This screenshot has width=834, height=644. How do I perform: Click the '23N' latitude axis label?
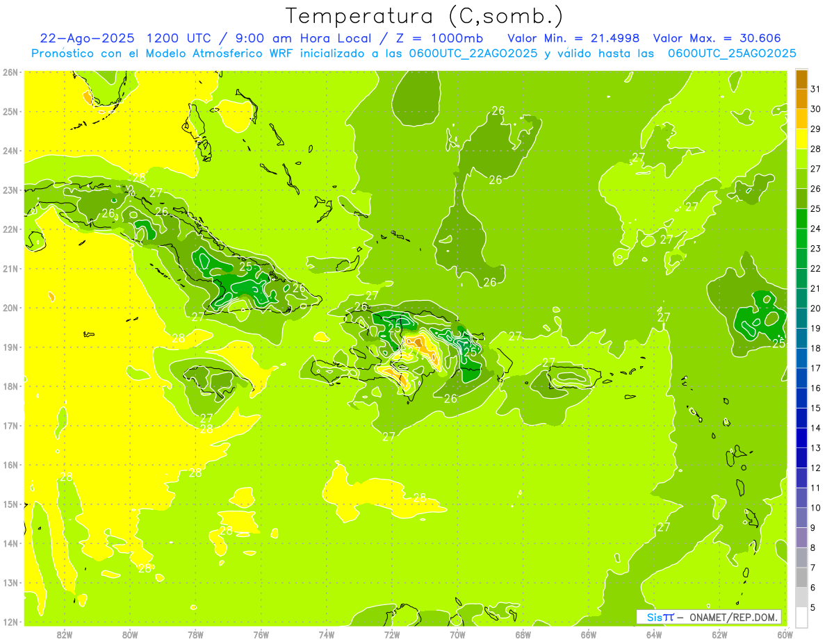point(10,190)
